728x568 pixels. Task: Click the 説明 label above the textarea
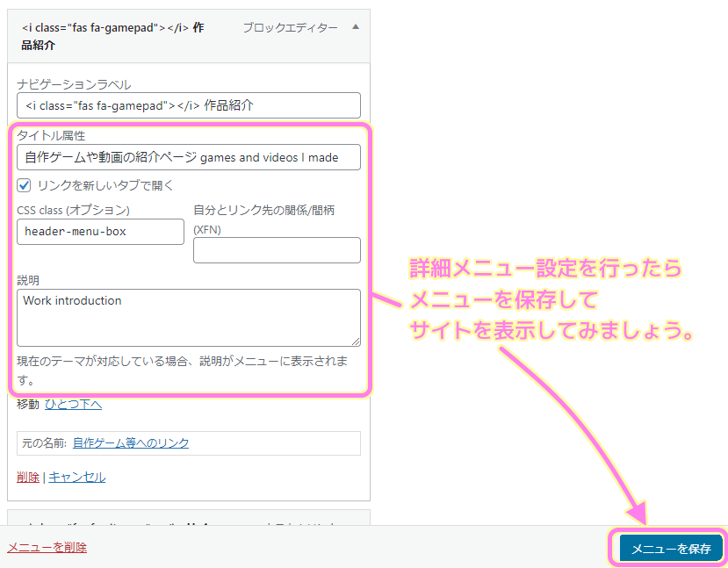tap(28, 280)
